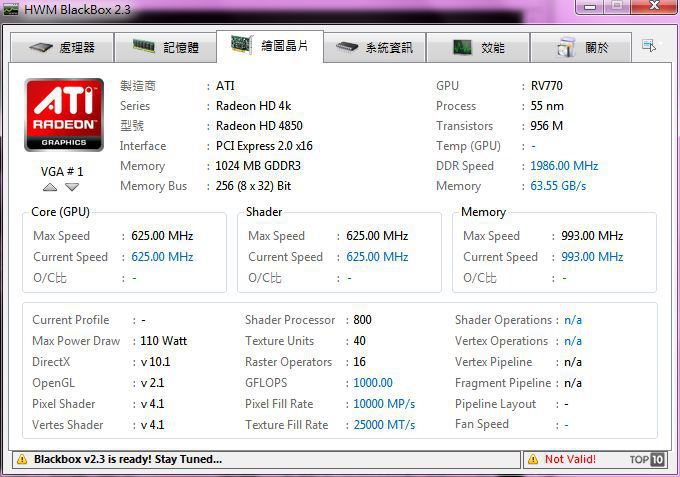Screen dimensions: 680x477
Task: Click the '1024 MB GDDR3' memory value
Action: (258, 166)
